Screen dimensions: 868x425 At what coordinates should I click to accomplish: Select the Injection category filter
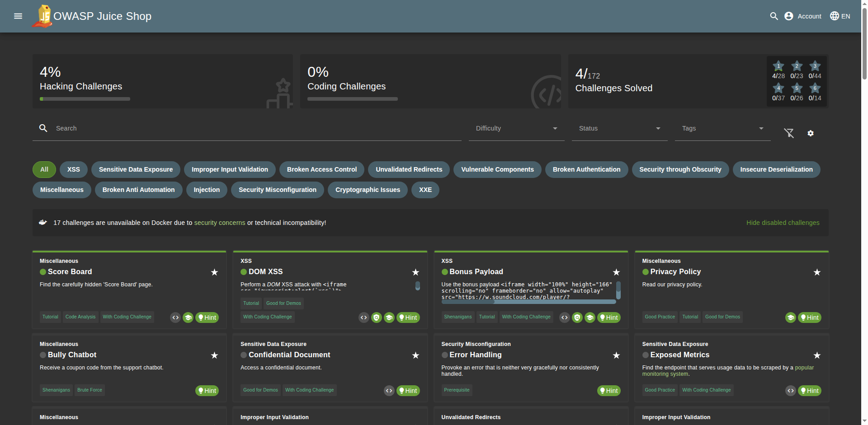(207, 190)
